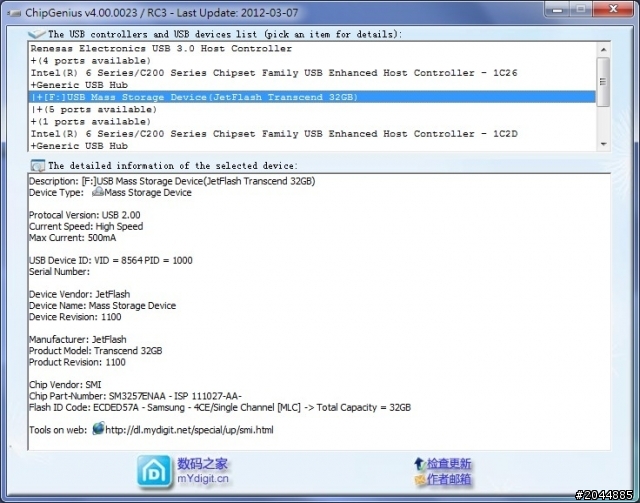The width and height of the screenshot is (640, 503).
Task: Click the Chip Part-Number SM3257ENAA line
Action: pos(136,396)
